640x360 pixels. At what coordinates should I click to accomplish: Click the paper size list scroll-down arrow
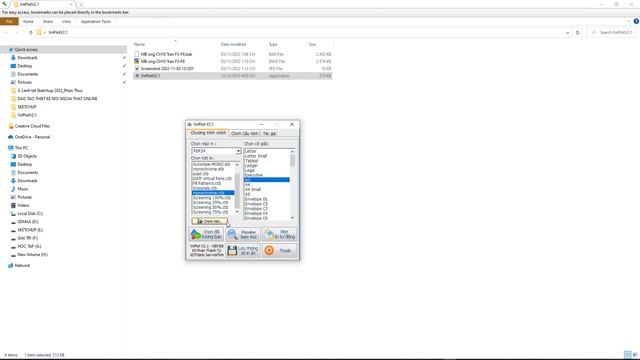coord(292,218)
